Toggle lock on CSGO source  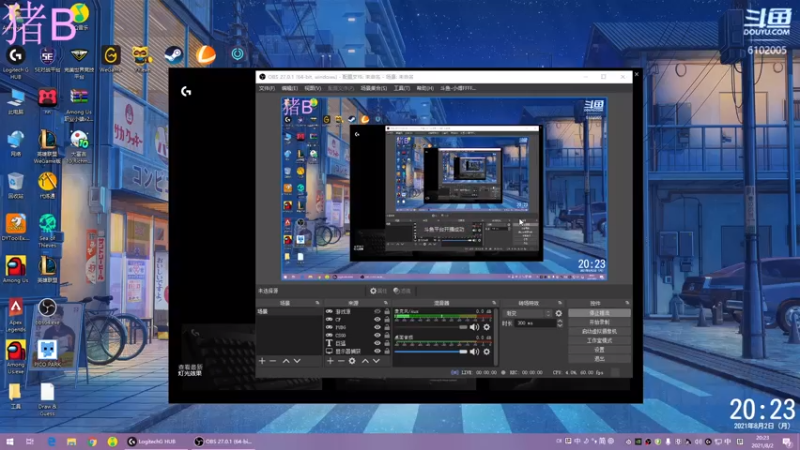coord(387,335)
